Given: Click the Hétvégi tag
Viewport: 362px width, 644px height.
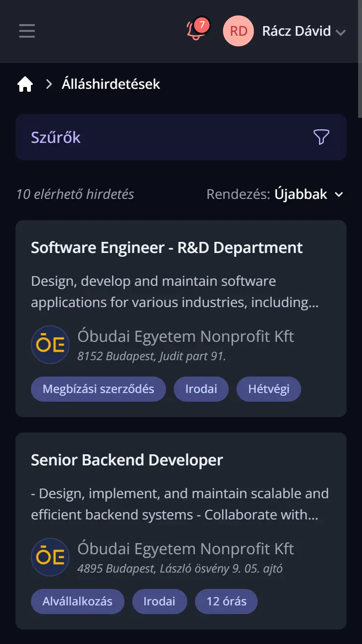Looking at the screenshot, I should [268, 389].
